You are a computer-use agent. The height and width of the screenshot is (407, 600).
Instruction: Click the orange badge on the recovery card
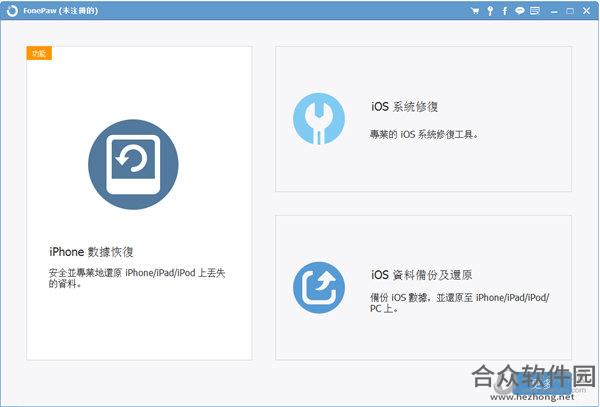39,53
